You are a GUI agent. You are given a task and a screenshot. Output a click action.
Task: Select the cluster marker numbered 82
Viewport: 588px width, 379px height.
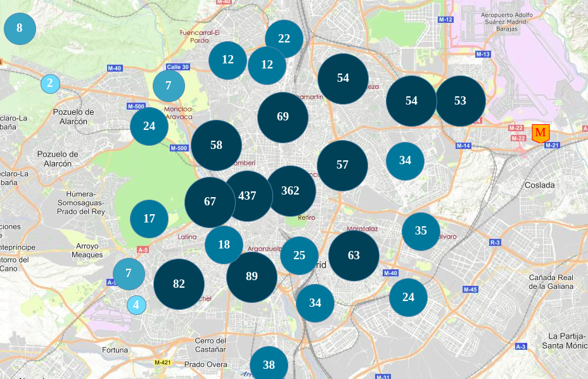tap(179, 284)
